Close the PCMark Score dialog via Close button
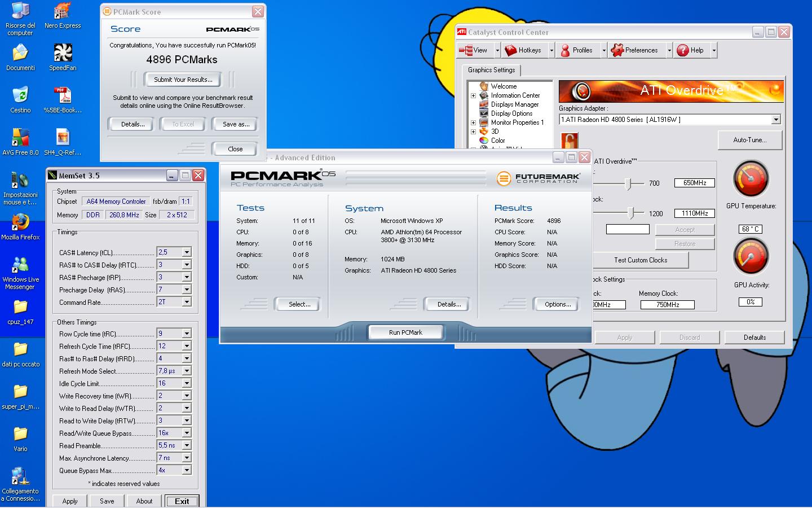The width and height of the screenshot is (812, 508). (x=235, y=149)
